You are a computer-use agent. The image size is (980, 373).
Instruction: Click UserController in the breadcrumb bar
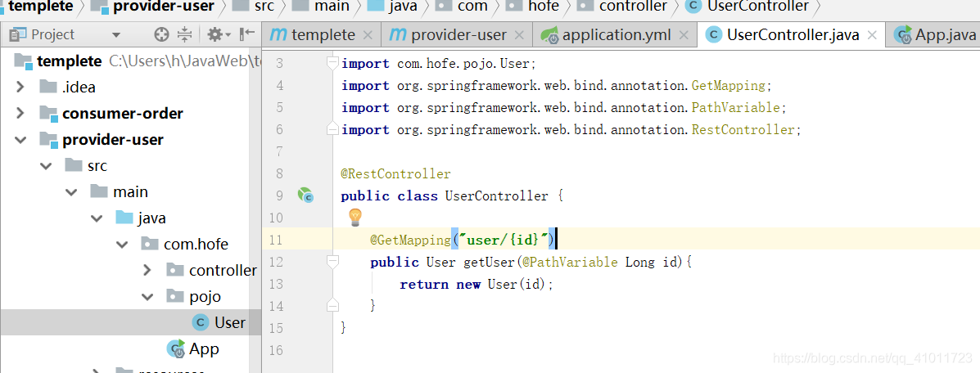click(758, 7)
